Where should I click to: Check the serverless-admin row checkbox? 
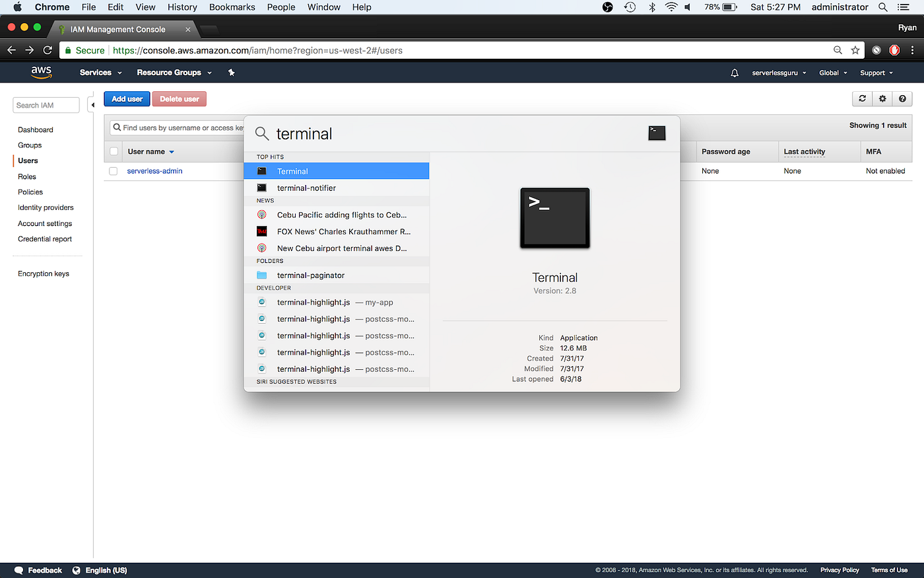click(x=114, y=171)
